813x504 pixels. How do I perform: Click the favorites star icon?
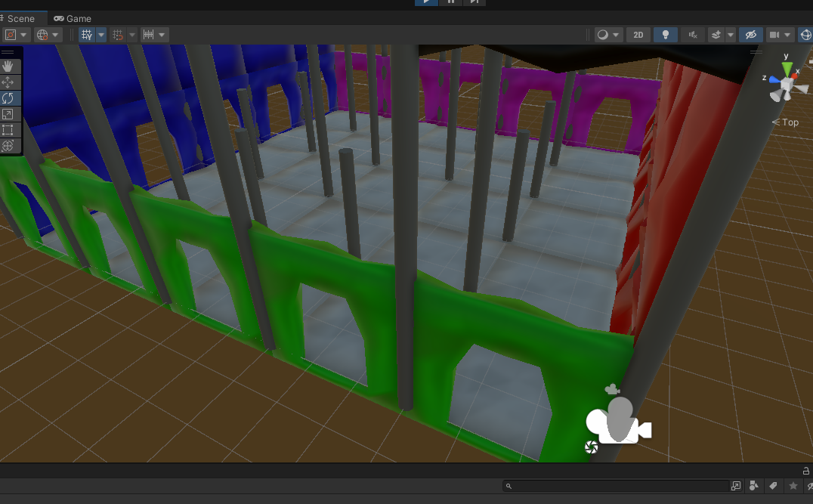(793, 486)
